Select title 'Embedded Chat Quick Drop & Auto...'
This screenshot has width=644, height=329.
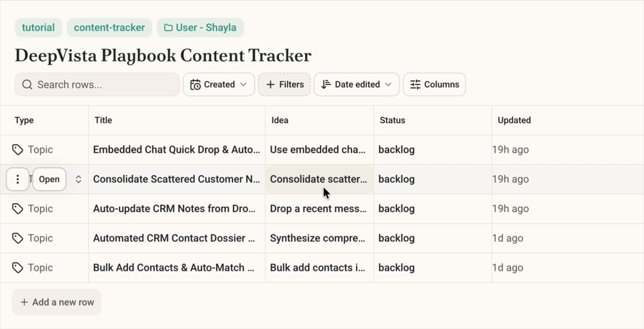[176, 150]
